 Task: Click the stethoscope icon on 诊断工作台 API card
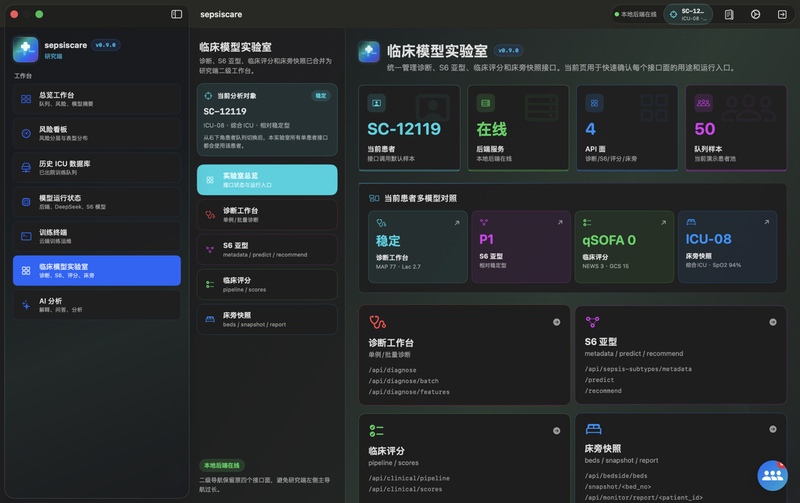coord(378,322)
